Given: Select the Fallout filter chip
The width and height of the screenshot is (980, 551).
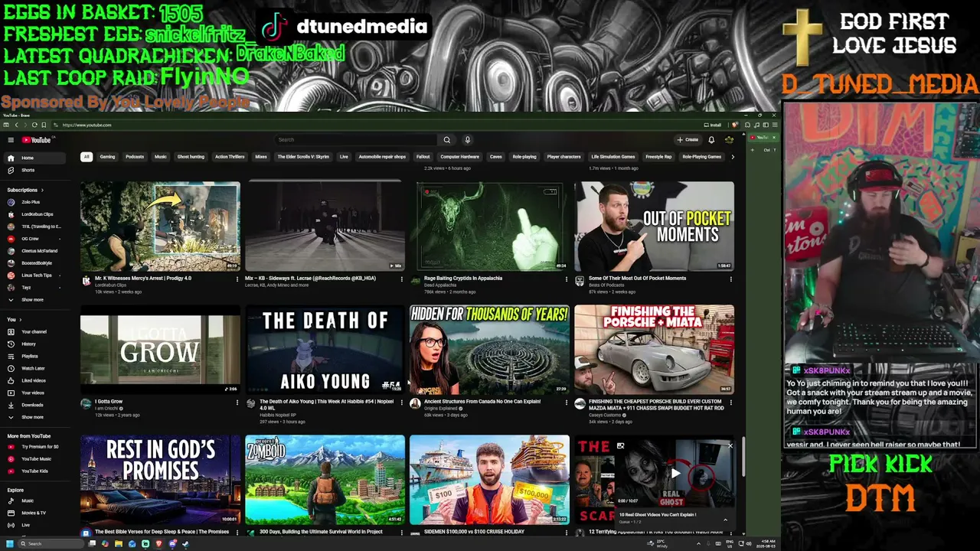Looking at the screenshot, I should 423,157.
